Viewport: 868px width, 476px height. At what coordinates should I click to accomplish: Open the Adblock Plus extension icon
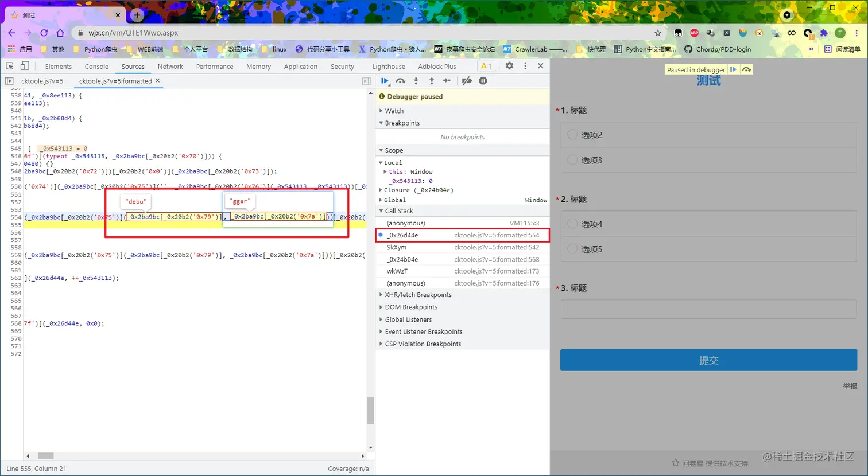[694, 33]
